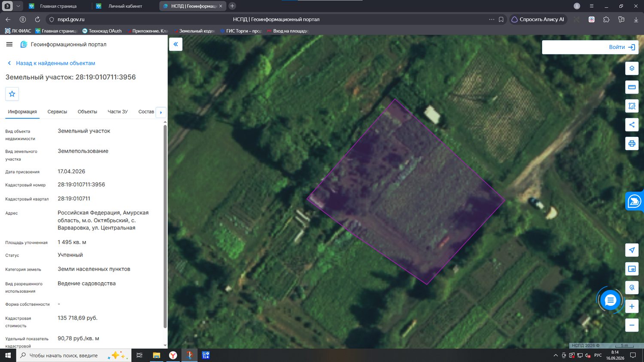This screenshot has height=362, width=644.
Task: Switch to the Объекты tab
Action: pos(87,112)
